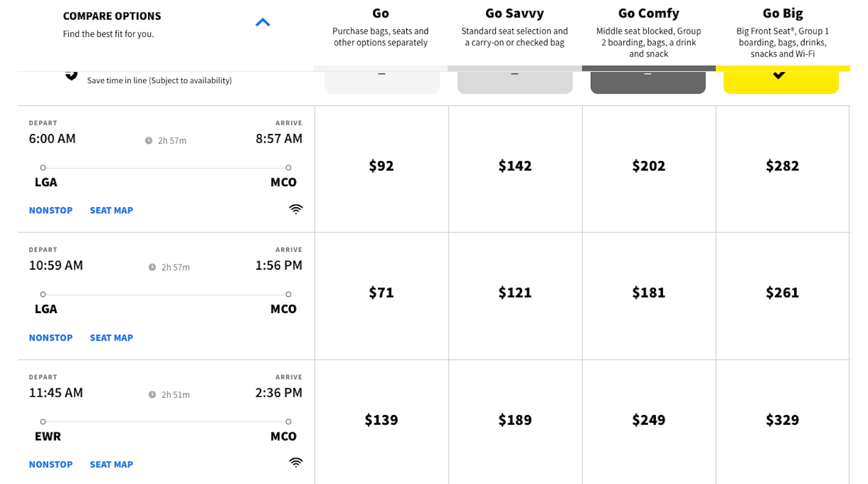Select the Go Comfy column header
The width and height of the screenshot is (868, 484).
648,14
